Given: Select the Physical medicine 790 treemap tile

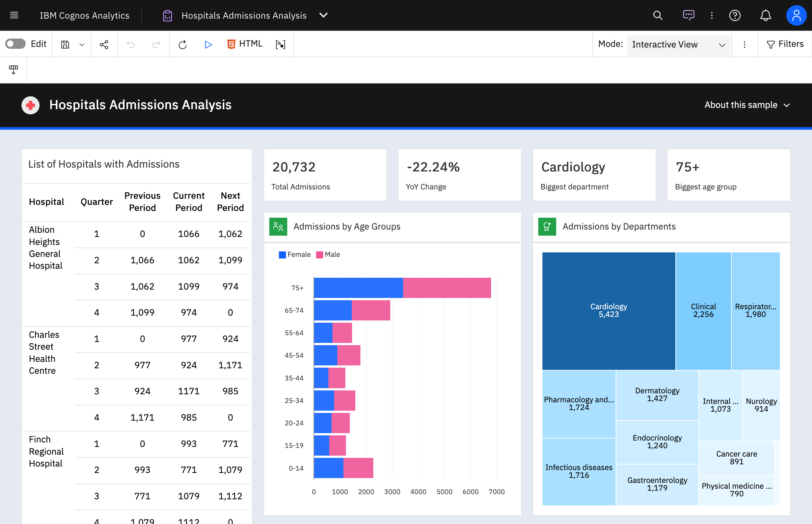Looking at the screenshot, I should pyautogui.click(x=737, y=490).
